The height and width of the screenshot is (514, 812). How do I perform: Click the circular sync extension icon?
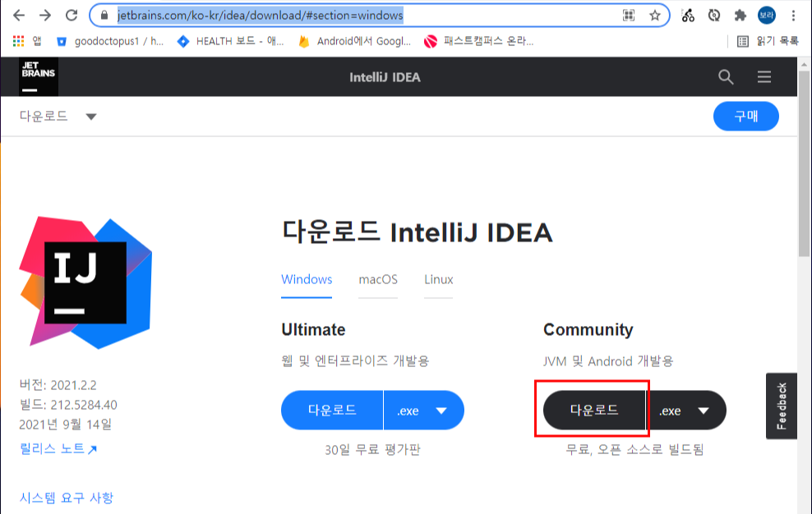tap(714, 16)
